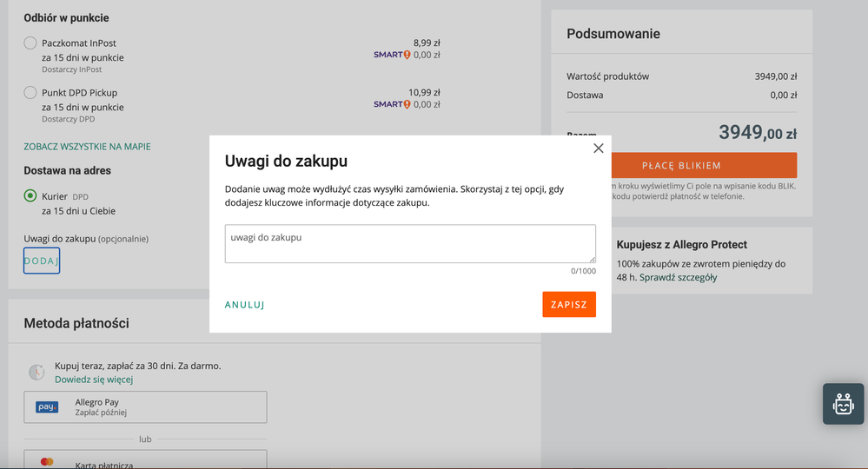Close the Uwagi do zakupu dialog
This screenshot has height=469, width=868.
click(x=598, y=149)
